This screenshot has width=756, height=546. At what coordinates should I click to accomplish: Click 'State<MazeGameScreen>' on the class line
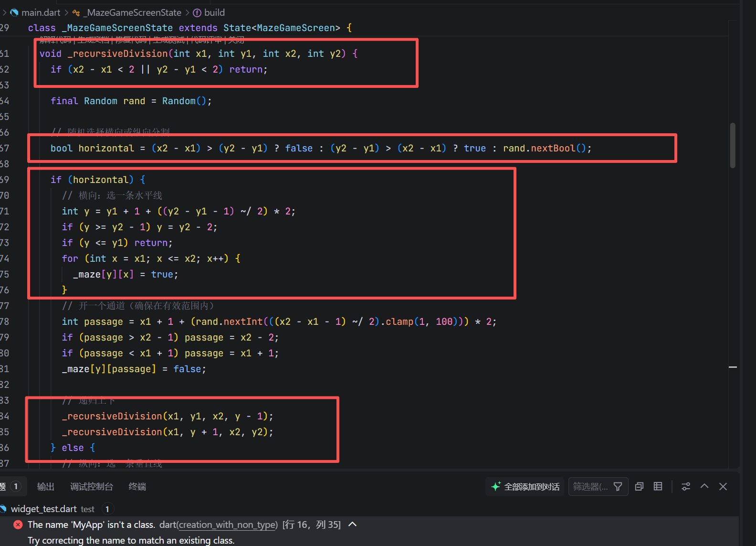coord(282,28)
